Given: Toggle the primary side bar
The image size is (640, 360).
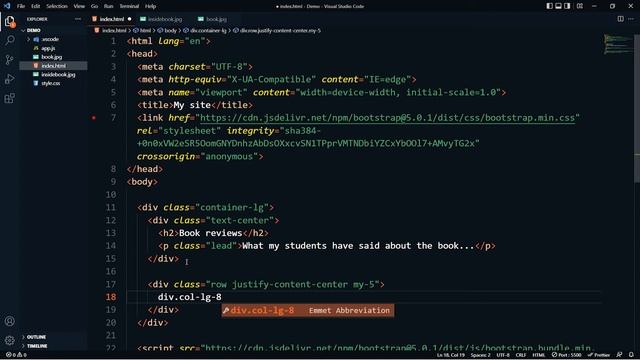Looking at the screenshot, I should tap(549, 6).
